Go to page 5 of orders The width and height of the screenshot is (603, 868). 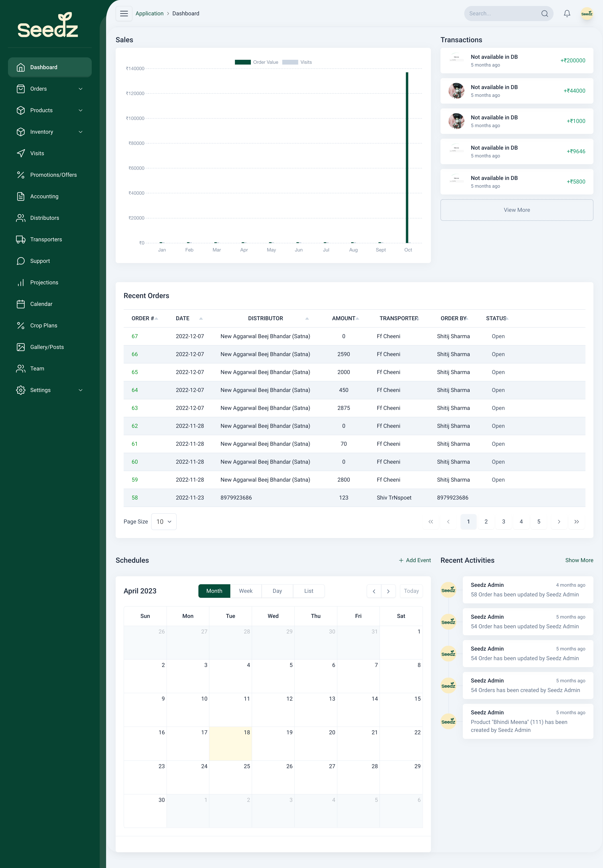coord(539,521)
